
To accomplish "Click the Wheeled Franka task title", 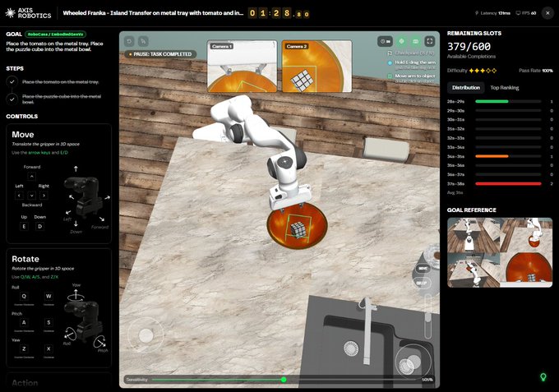I will tap(153, 13).
